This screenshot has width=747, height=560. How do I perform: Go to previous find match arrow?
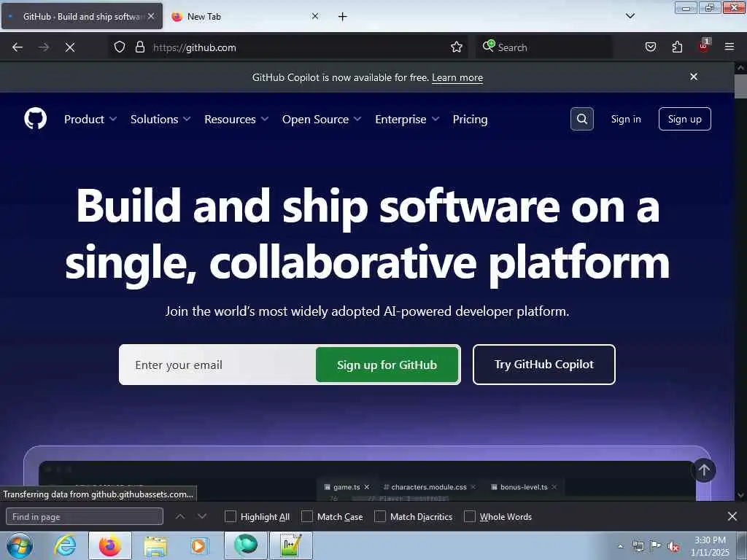pyautogui.click(x=180, y=516)
